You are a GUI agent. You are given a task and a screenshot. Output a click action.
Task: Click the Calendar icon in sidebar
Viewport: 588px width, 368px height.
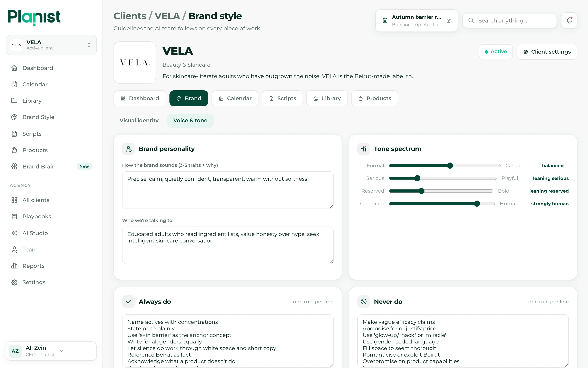[14, 84]
